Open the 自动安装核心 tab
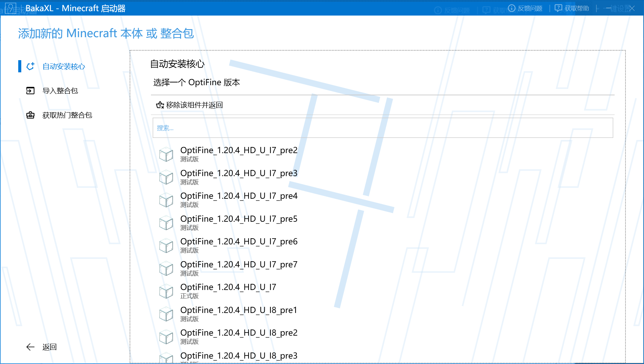 coord(64,66)
